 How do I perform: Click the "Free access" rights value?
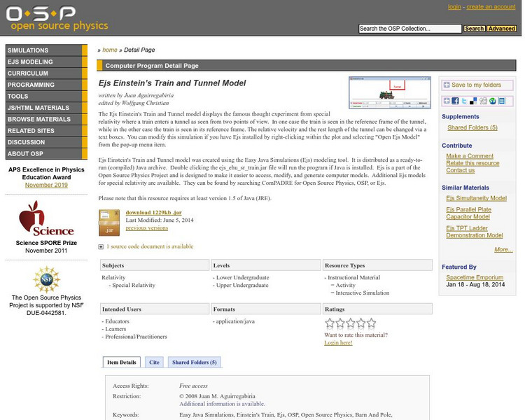coord(193,386)
